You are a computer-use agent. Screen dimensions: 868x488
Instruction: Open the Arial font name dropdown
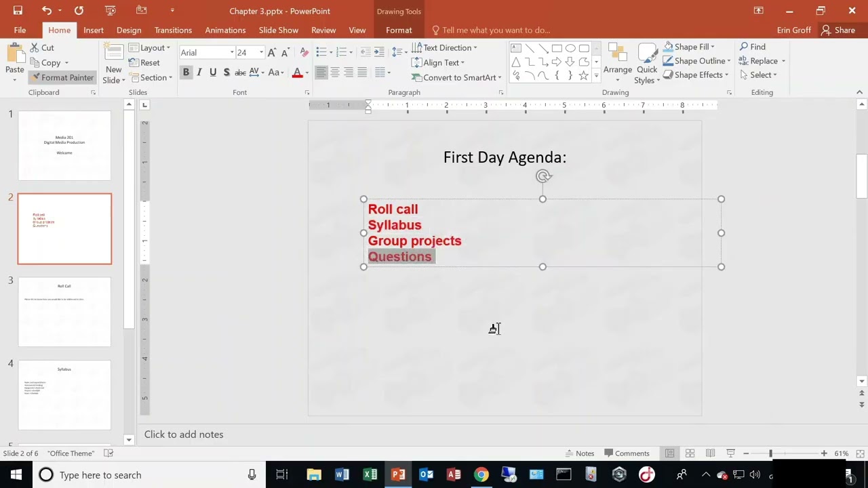tap(231, 53)
